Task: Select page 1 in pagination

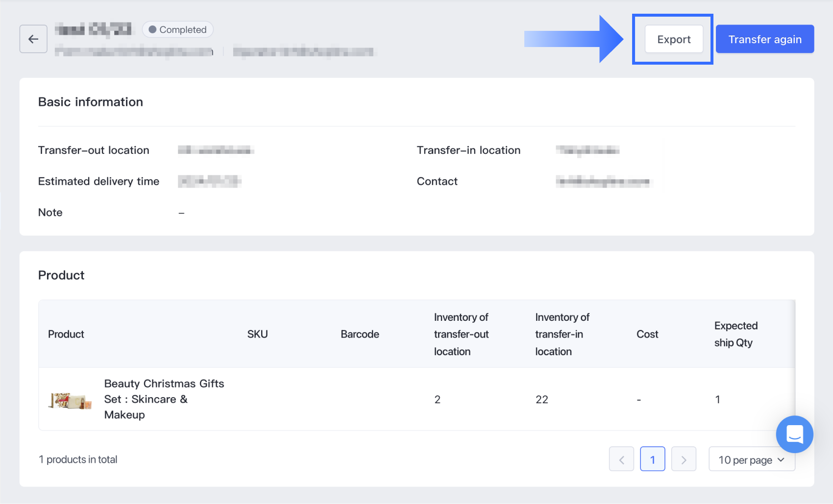Action: coord(652,459)
